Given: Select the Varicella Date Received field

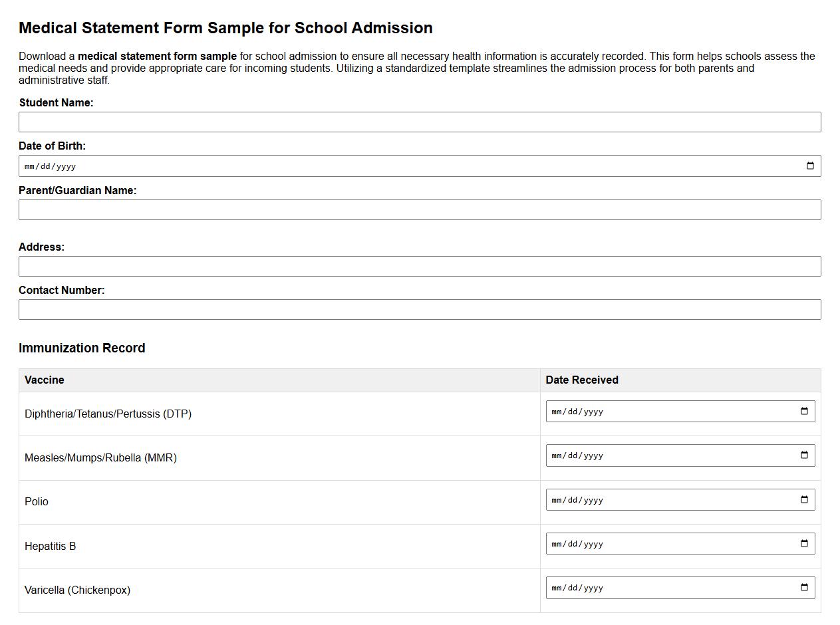Looking at the screenshot, I should pyautogui.click(x=599, y=587).
